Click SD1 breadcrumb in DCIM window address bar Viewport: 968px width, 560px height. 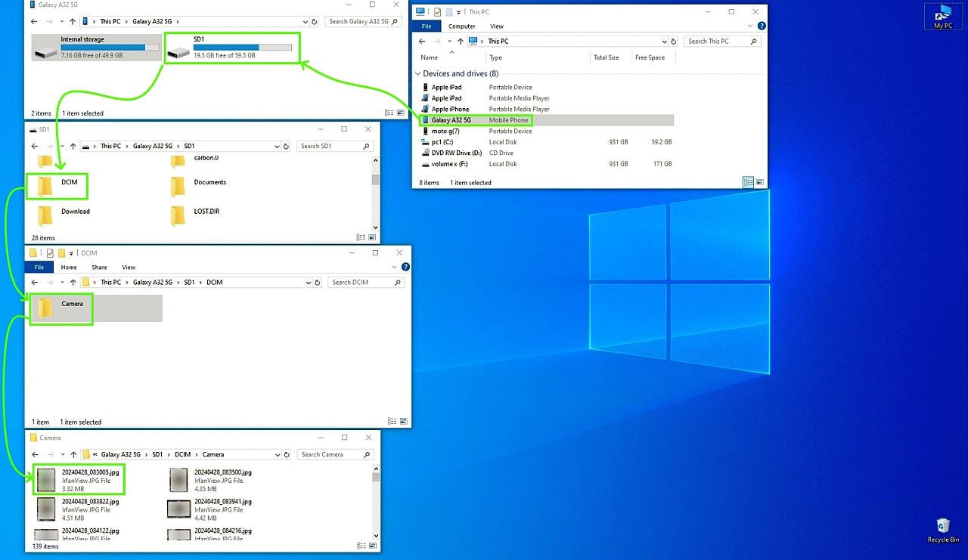click(x=189, y=282)
